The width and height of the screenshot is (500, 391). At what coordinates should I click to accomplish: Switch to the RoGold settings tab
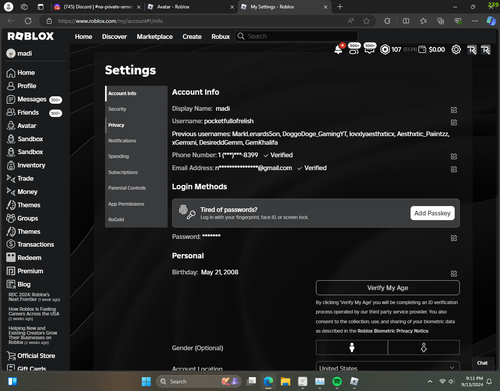point(136,220)
